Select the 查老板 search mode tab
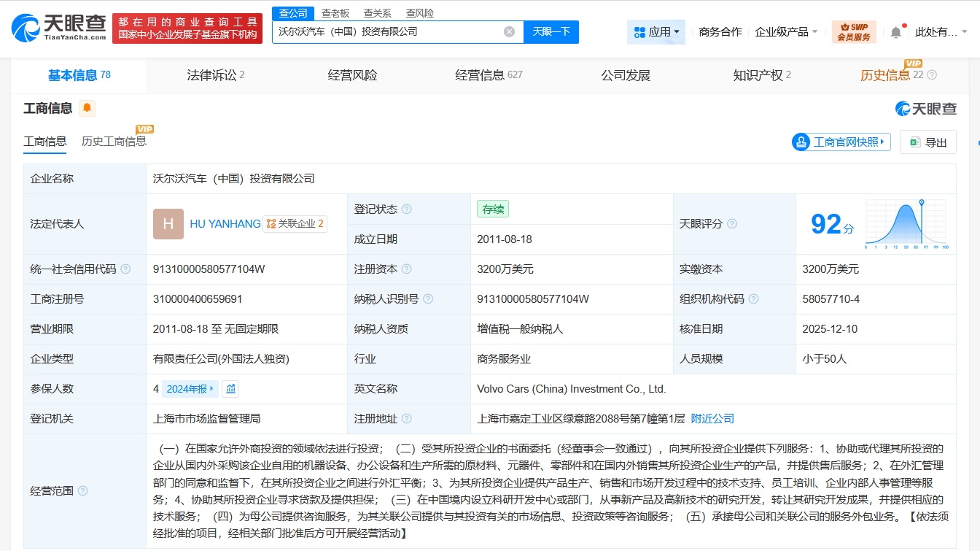This screenshot has width=980, height=551. (335, 13)
